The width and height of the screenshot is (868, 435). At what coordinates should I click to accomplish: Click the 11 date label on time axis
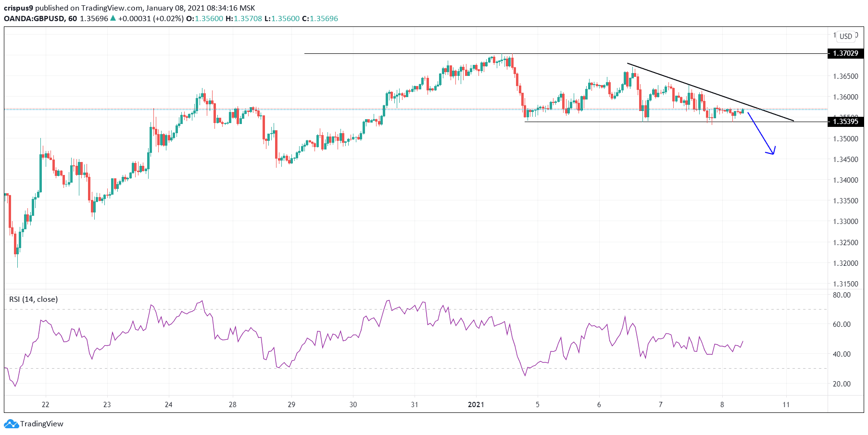click(x=786, y=405)
